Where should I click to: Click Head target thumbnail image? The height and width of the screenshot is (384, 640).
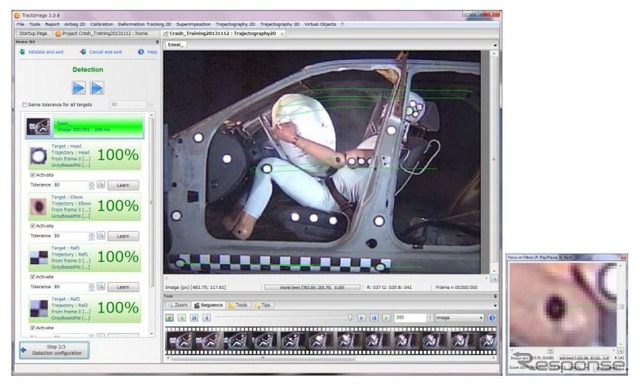(39, 156)
